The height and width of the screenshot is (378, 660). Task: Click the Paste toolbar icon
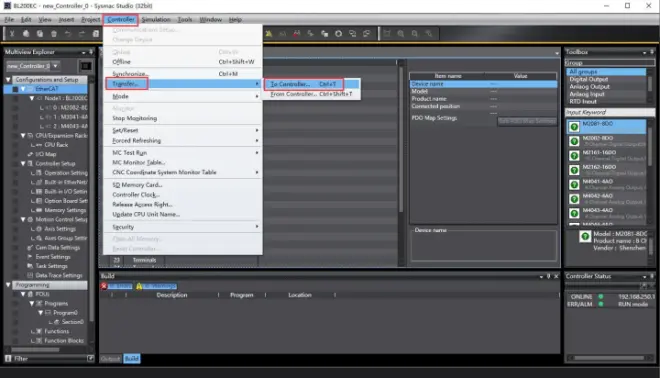[x=40, y=34]
